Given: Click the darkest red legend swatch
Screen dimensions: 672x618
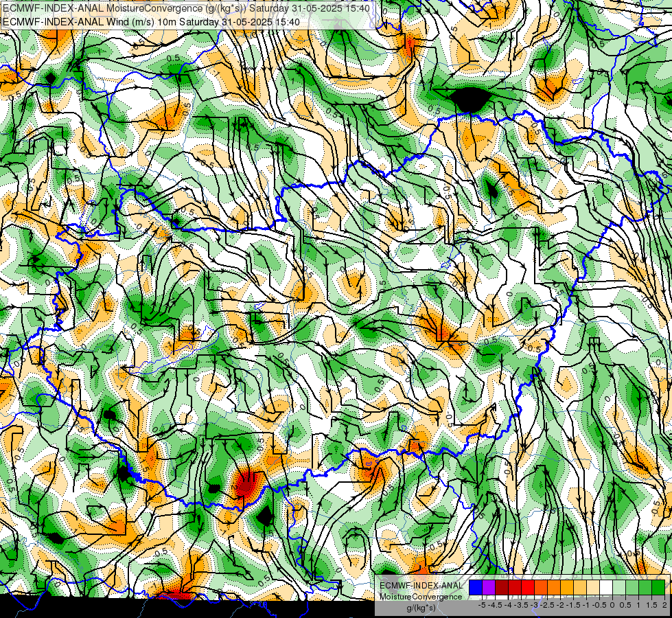Looking at the screenshot, I should 502,587.
